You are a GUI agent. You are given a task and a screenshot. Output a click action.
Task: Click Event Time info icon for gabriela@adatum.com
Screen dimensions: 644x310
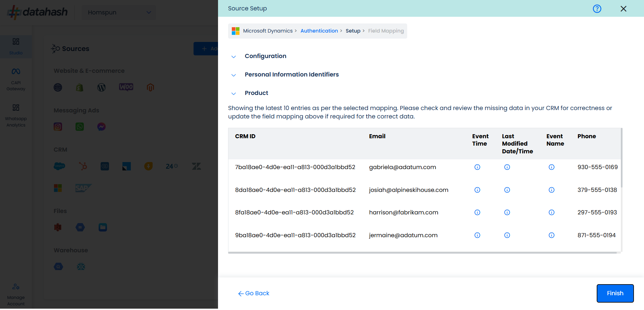[477, 167]
